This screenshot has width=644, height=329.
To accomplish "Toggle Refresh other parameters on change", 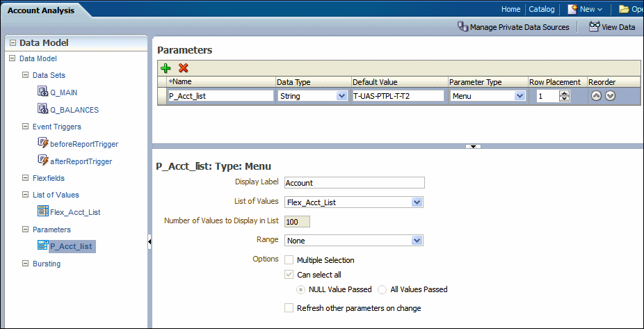I will (289, 308).
